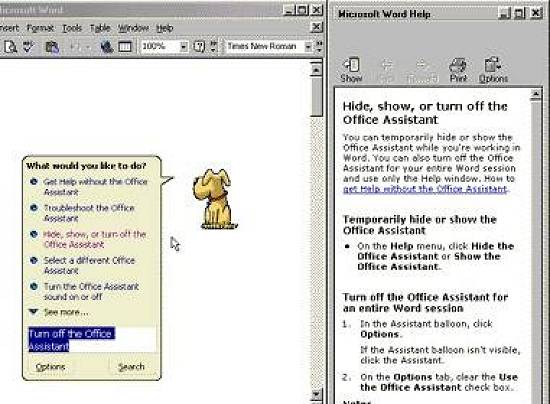
Task: Follow get Help without the Office Assistant link
Action: [x=425, y=189]
